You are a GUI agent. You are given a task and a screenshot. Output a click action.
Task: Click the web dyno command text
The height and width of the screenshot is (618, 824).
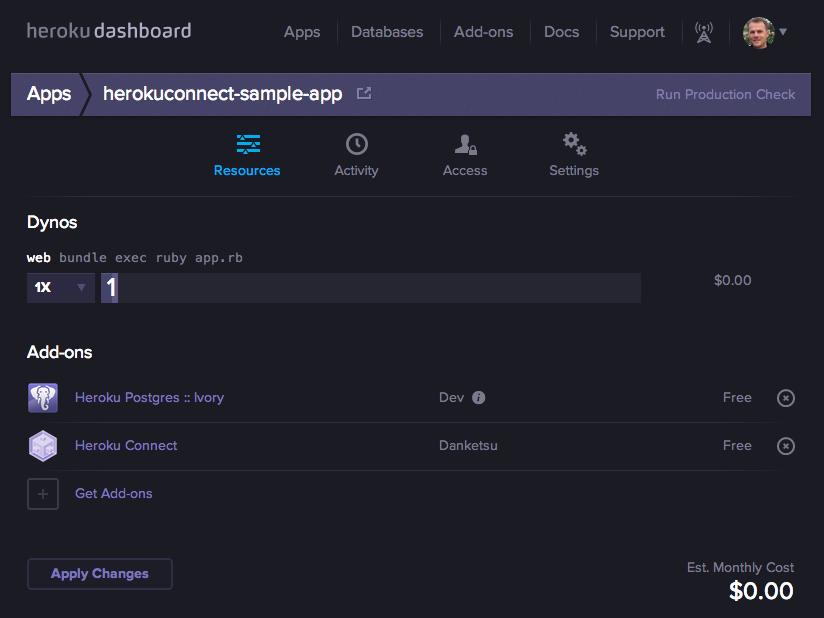(151, 258)
